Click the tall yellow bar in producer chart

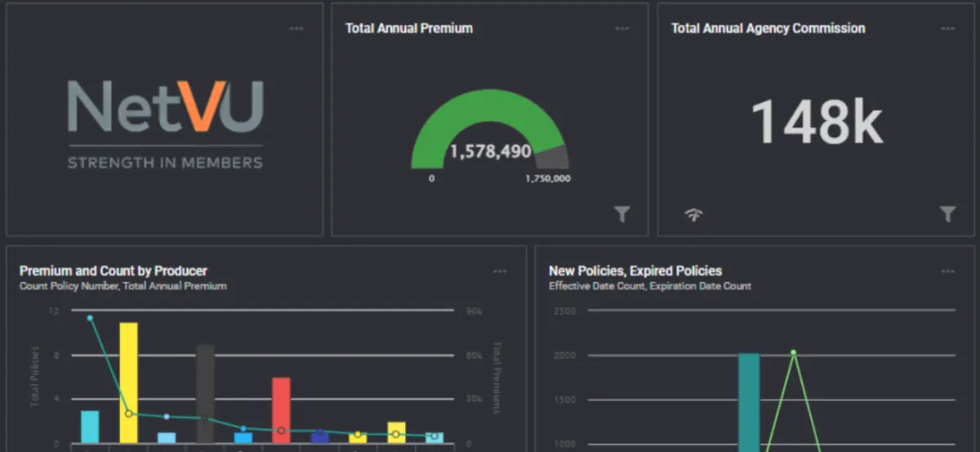coord(128,383)
